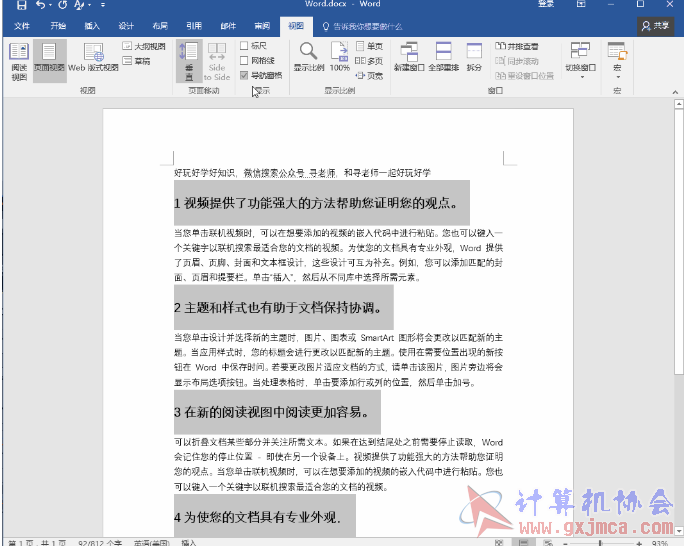
Task: Select 多页 multiple pages zoom
Action: 369,61
